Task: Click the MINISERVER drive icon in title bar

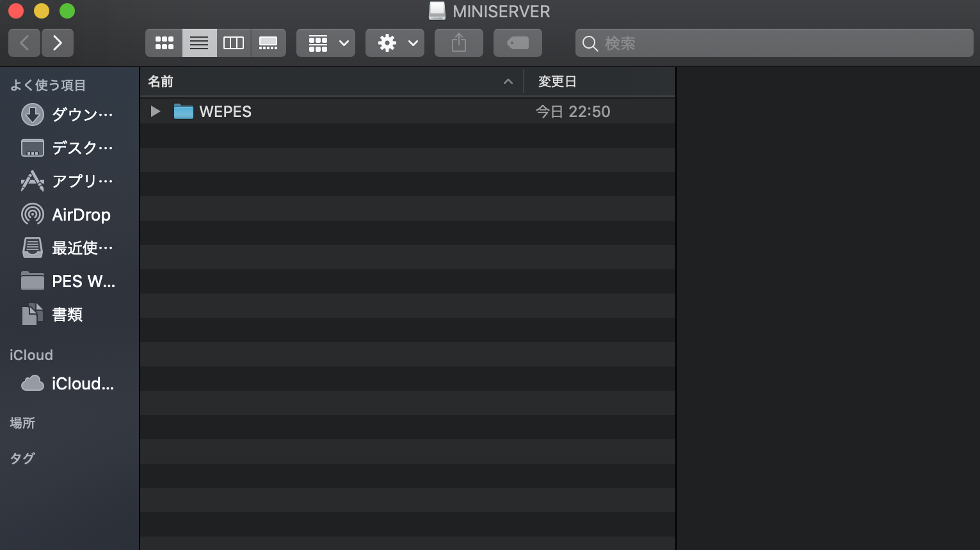Action: click(x=437, y=11)
